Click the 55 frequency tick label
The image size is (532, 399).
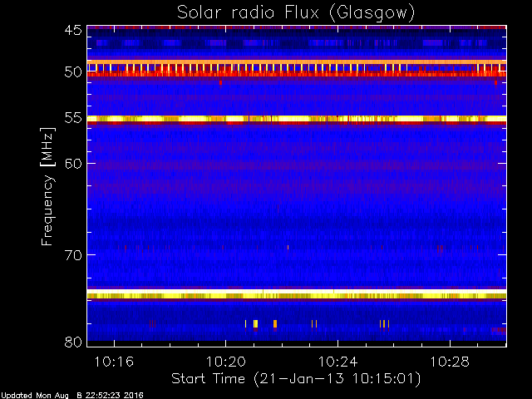[73, 118]
